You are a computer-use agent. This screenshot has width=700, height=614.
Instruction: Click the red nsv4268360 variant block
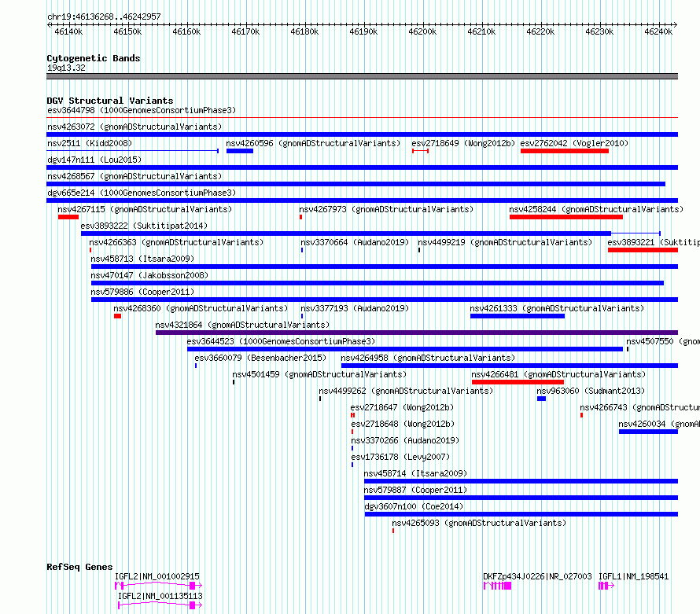pyautogui.click(x=117, y=316)
